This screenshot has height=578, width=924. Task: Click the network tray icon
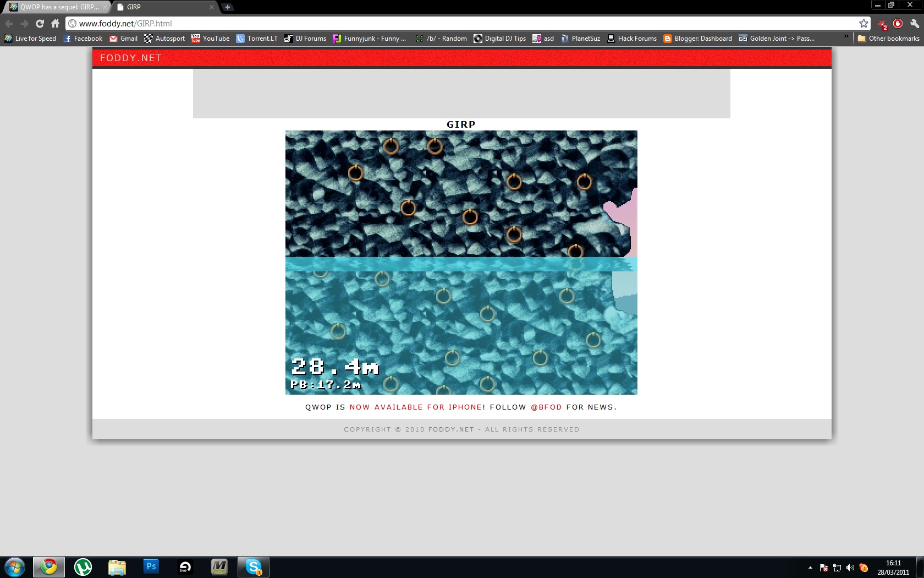click(837, 568)
